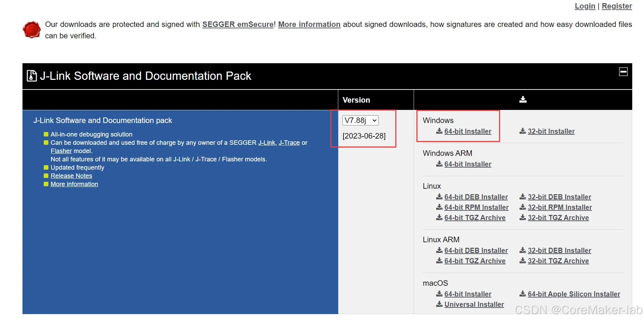Screen dimensions: 644x321
Task: Open the Release Notes link
Action: [x=71, y=176]
